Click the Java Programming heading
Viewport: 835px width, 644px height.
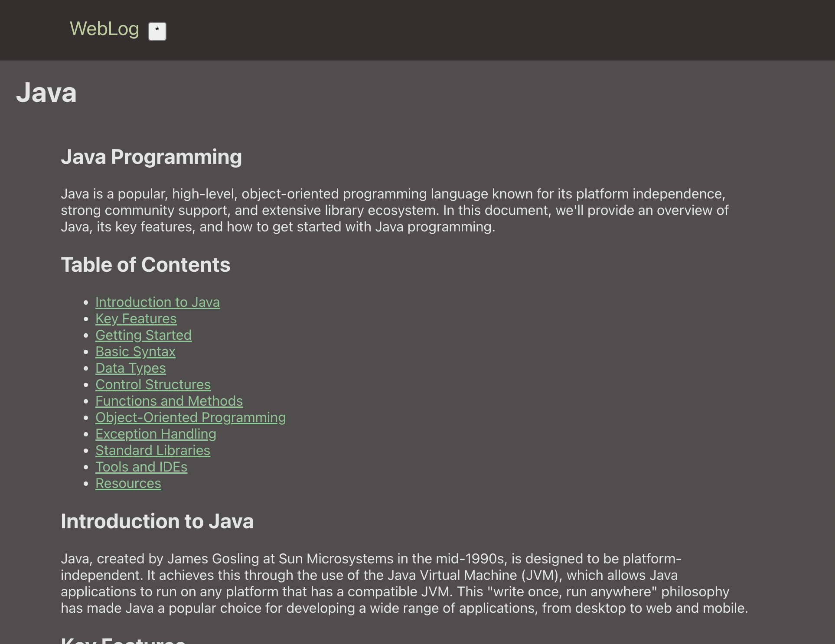click(x=151, y=157)
